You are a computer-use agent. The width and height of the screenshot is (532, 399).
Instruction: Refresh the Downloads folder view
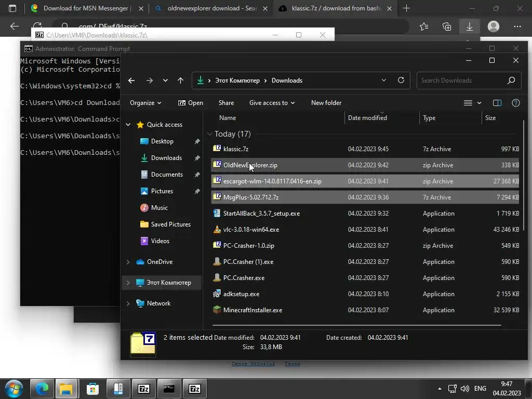[x=401, y=81]
